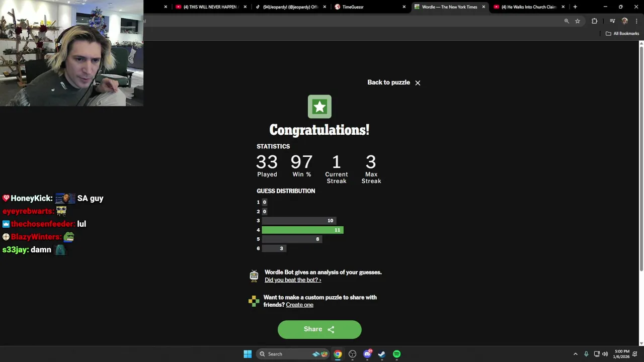Image resolution: width=644 pixels, height=362 pixels.
Task: Open the taskbar clock and date
Action: click(x=622, y=354)
